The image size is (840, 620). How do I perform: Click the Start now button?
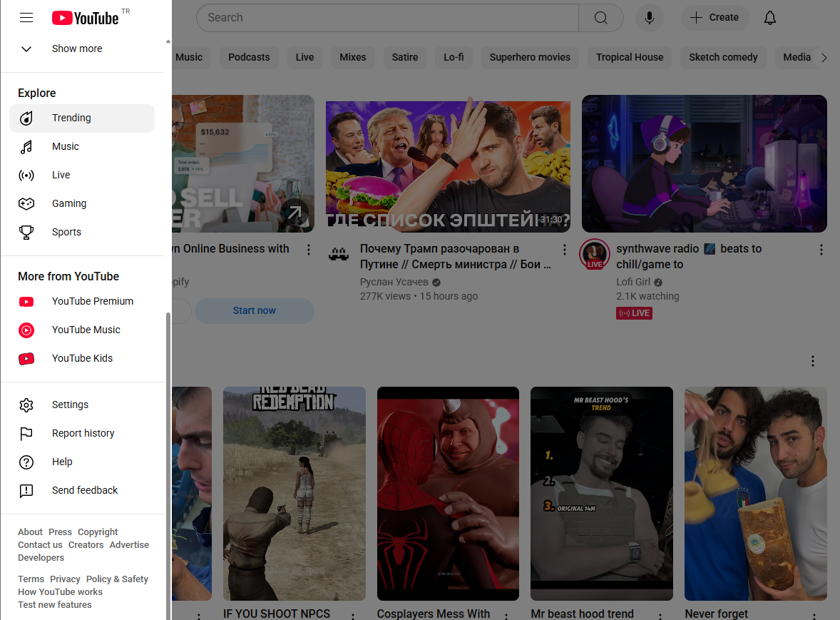click(x=254, y=311)
